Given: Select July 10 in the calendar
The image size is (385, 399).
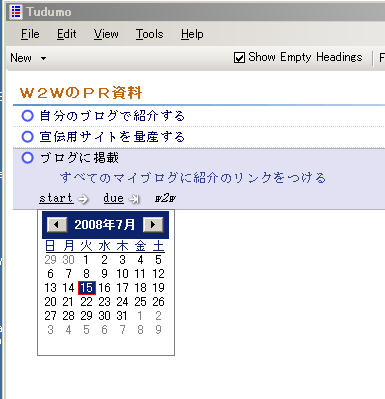Looking at the screenshot, I should click(x=122, y=274).
